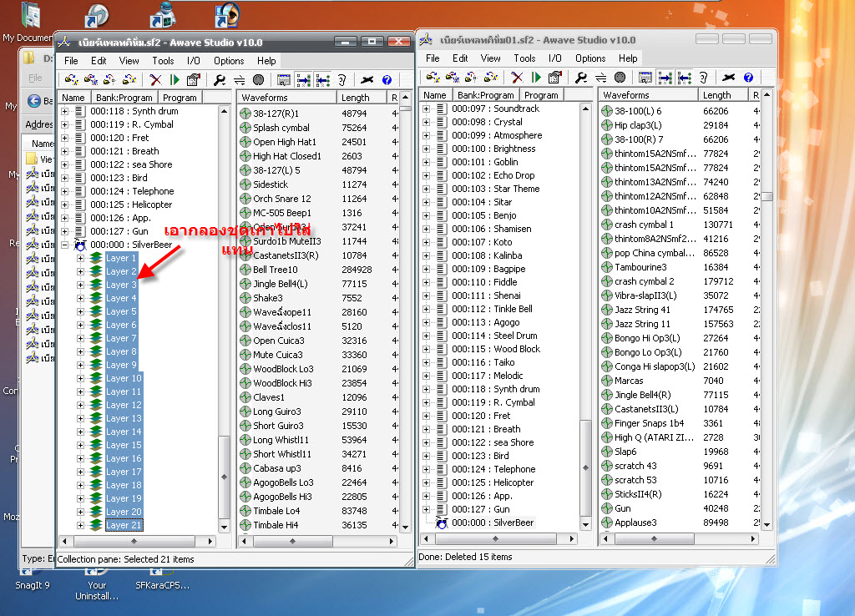Select the Splash cymbal waveform
This screenshot has height=616, width=855.
click(281, 128)
